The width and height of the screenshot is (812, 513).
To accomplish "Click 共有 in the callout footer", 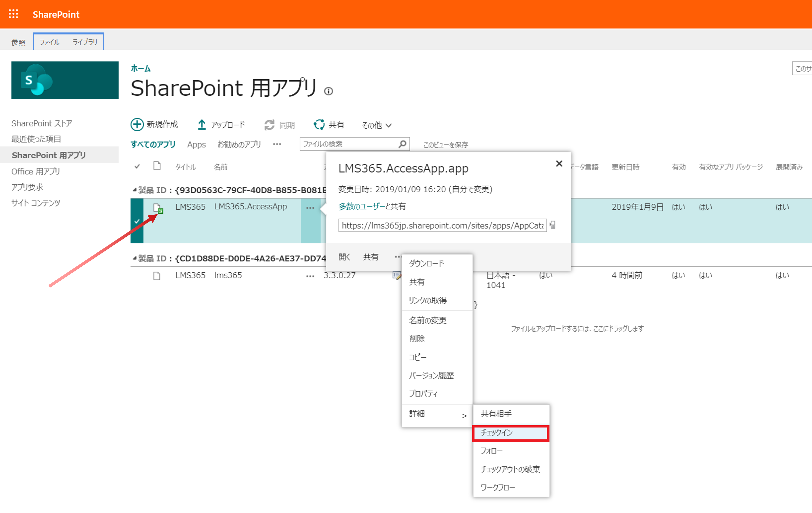I will point(371,257).
